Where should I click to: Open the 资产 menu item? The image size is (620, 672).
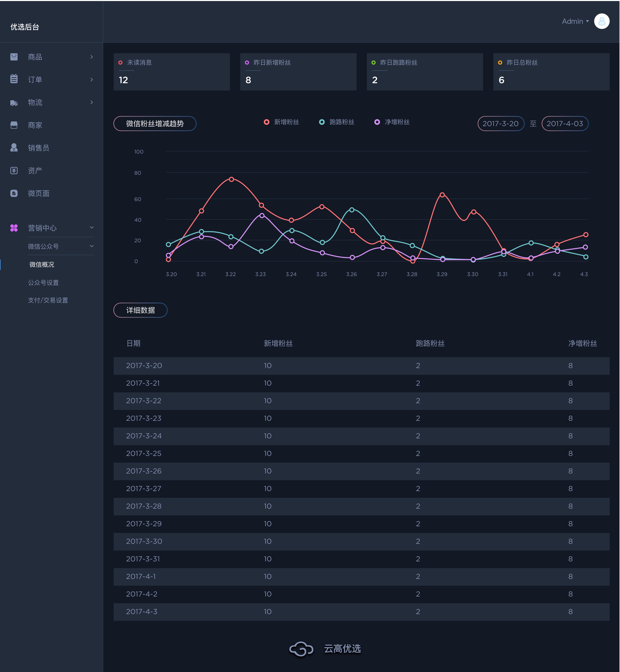[x=35, y=171]
